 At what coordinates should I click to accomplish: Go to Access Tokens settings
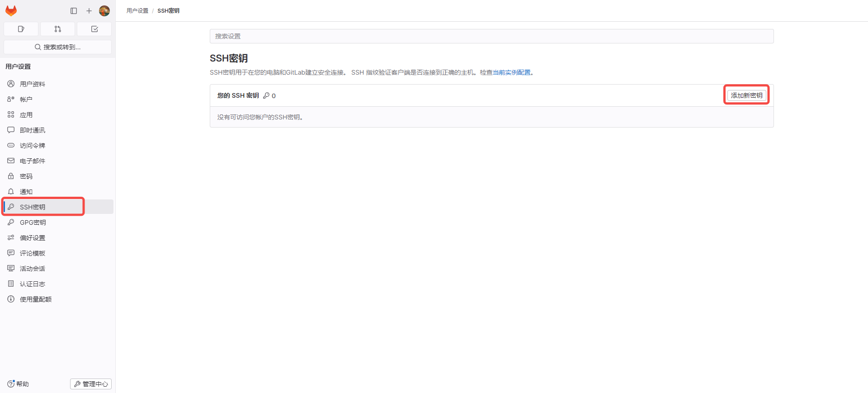click(33, 146)
